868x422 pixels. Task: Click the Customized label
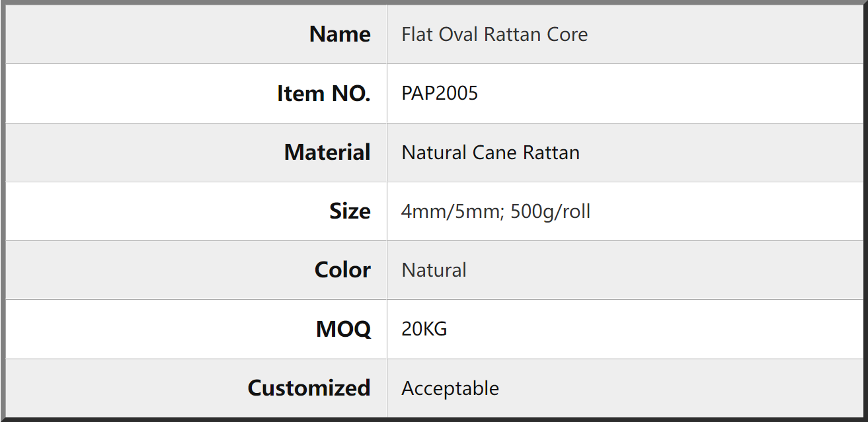pos(309,388)
